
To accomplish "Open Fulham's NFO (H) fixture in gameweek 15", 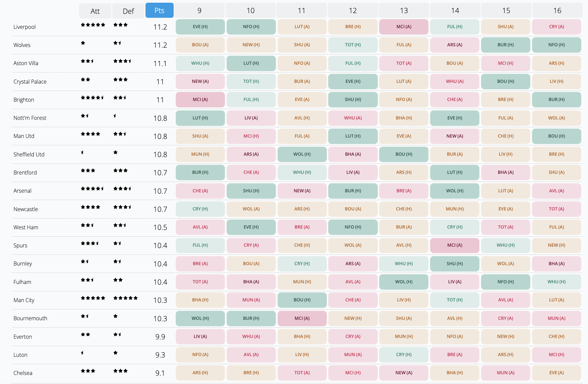I will (506, 282).
